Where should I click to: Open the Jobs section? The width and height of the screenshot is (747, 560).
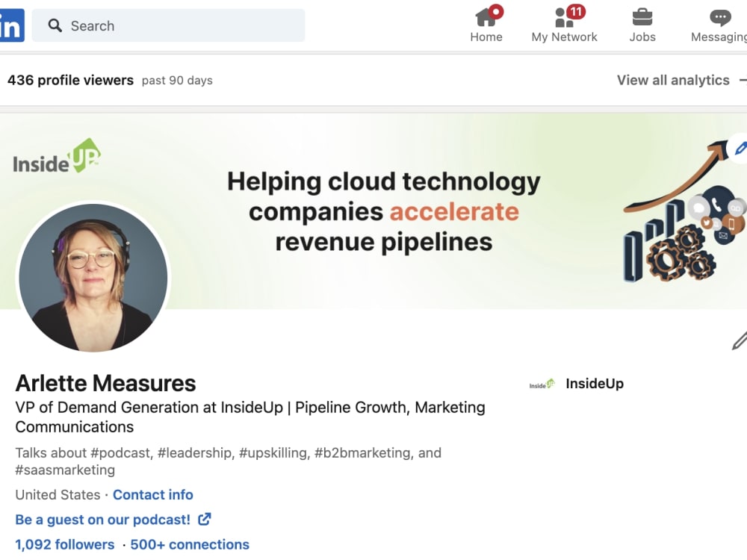point(642,25)
